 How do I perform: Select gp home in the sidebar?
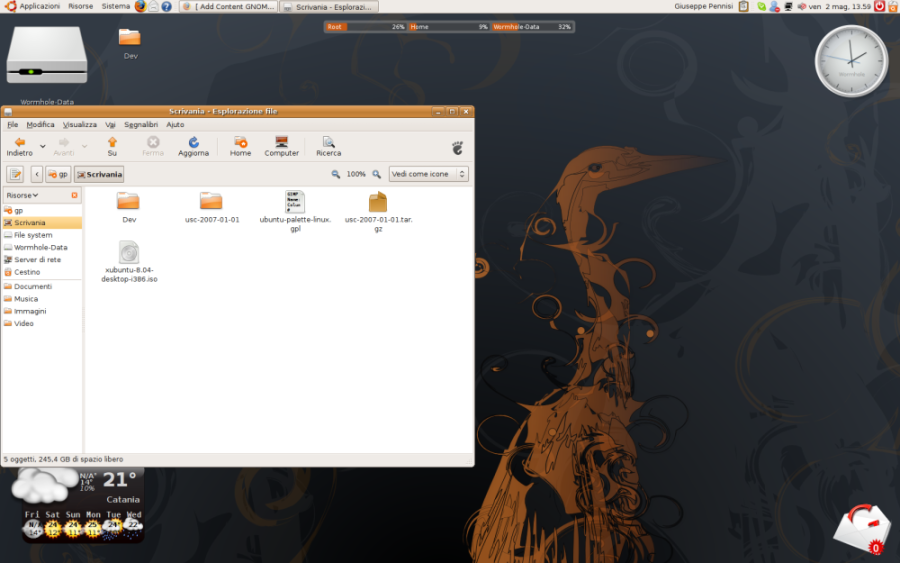coord(42,211)
